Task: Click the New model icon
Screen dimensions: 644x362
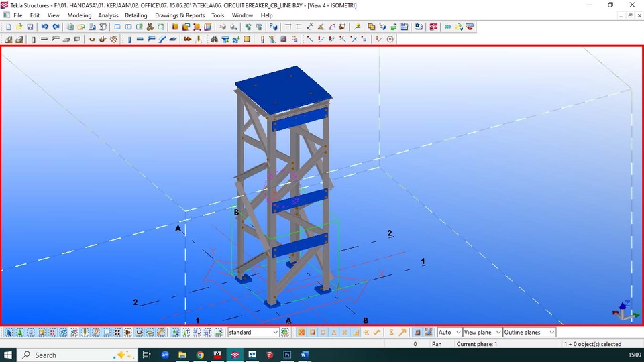Action: (9, 27)
